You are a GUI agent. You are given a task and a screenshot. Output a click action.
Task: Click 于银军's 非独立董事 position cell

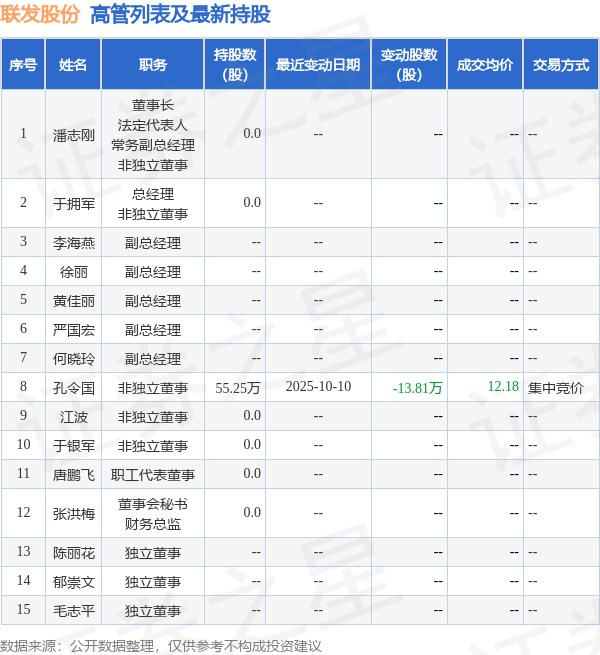tap(153, 446)
